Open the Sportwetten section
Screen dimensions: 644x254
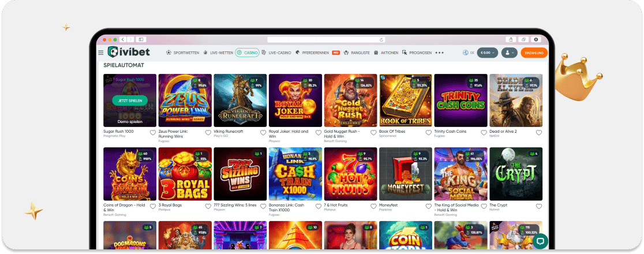point(183,53)
